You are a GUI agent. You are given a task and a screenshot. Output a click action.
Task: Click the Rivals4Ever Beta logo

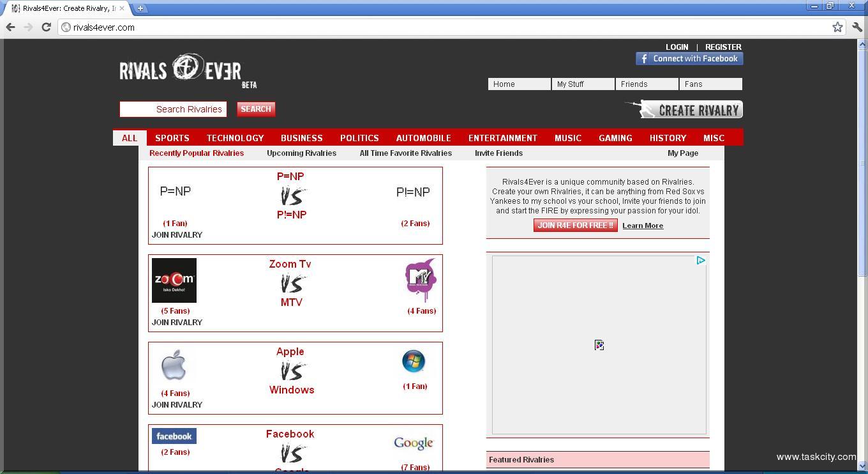(x=188, y=70)
